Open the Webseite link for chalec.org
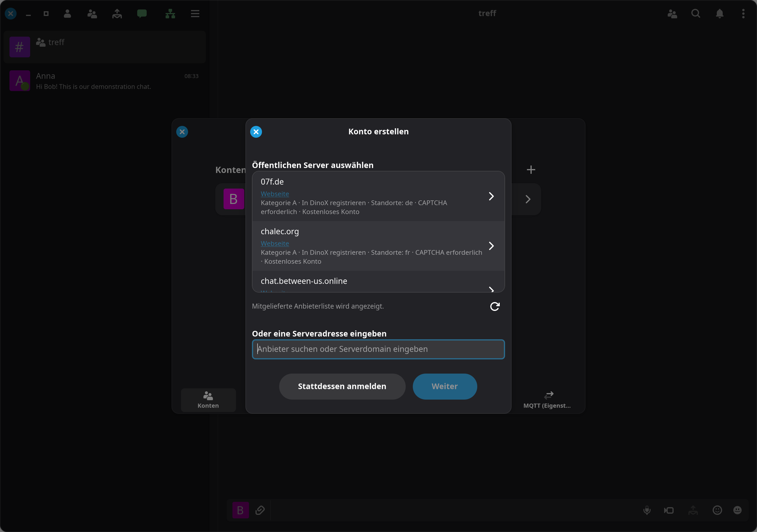The height and width of the screenshot is (532, 757). [275, 244]
